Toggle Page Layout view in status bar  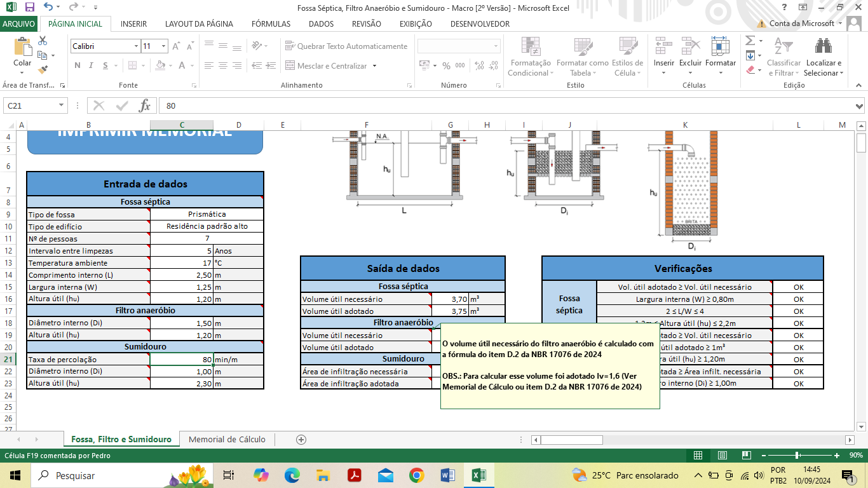pyautogui.click(x=722, y=455)
